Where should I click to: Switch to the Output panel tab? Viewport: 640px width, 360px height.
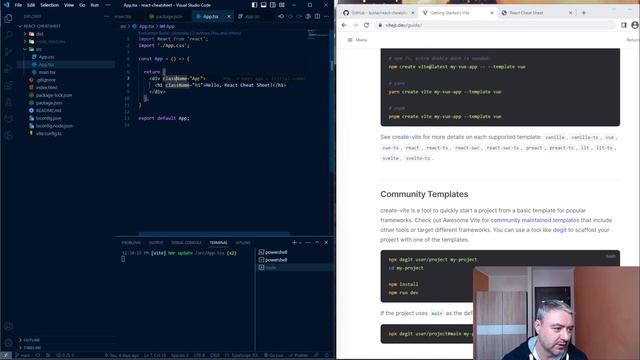point(156,242)
